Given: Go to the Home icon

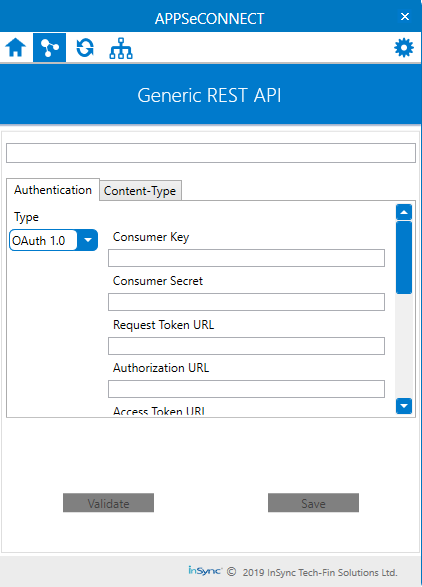Looking at the screenshot, I should point(16,48).
